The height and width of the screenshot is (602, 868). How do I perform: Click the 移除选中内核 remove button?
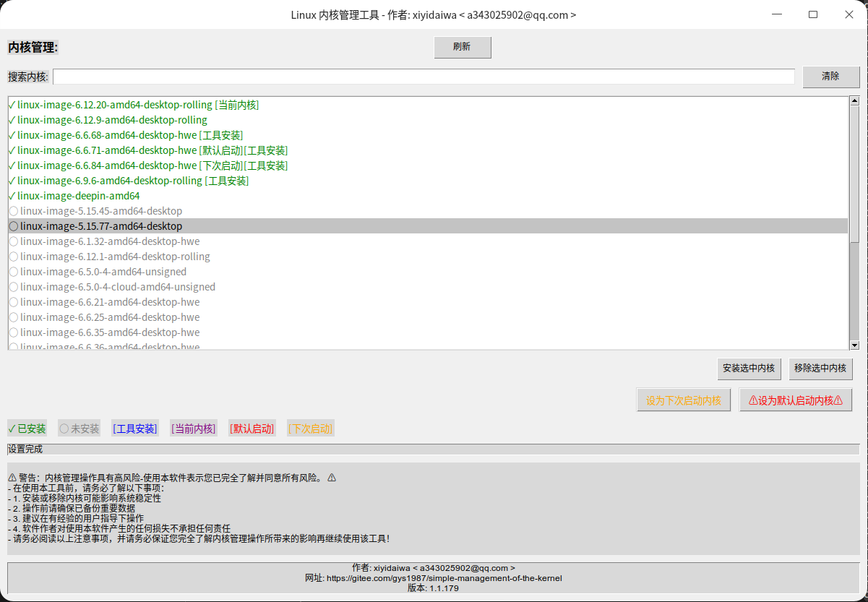(x=820, y=369)
